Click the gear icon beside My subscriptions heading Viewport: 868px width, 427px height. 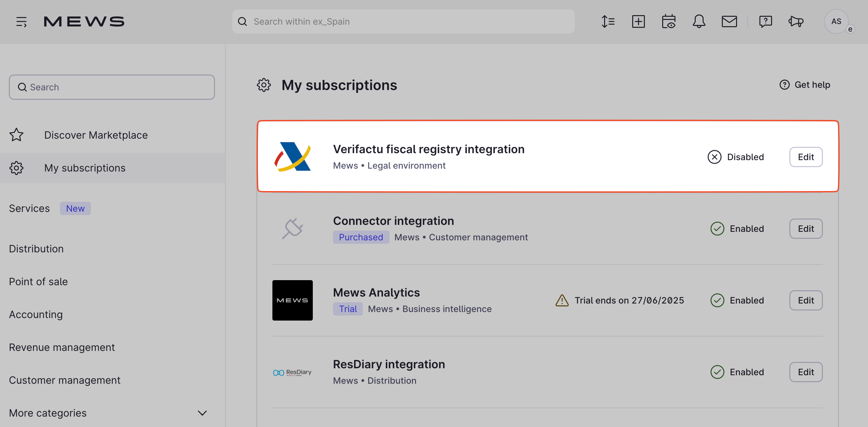click(264, 85)
